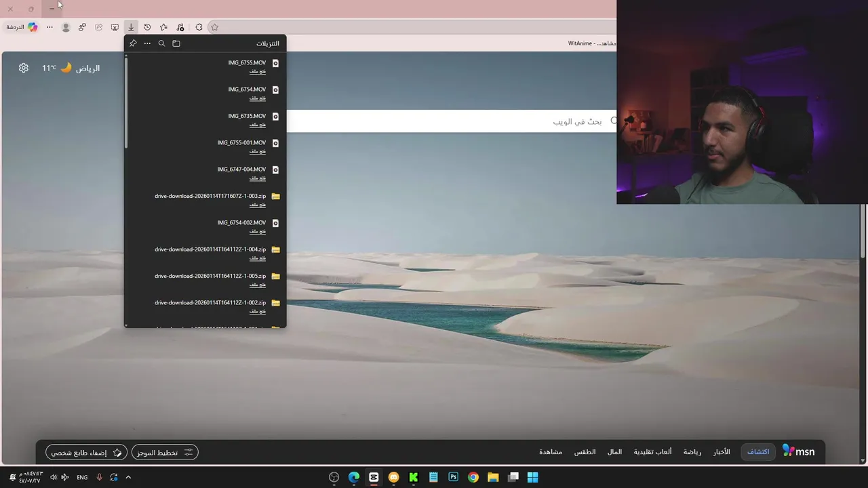Select the رياضة sports tab
This screenshot has width=868, height=488.
point(692,451)
